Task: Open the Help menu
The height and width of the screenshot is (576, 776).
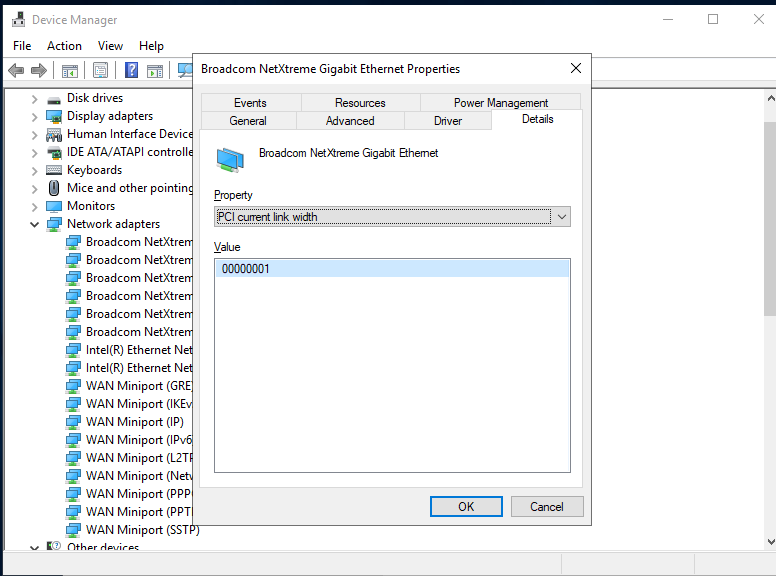Action: tap(151, 46)
